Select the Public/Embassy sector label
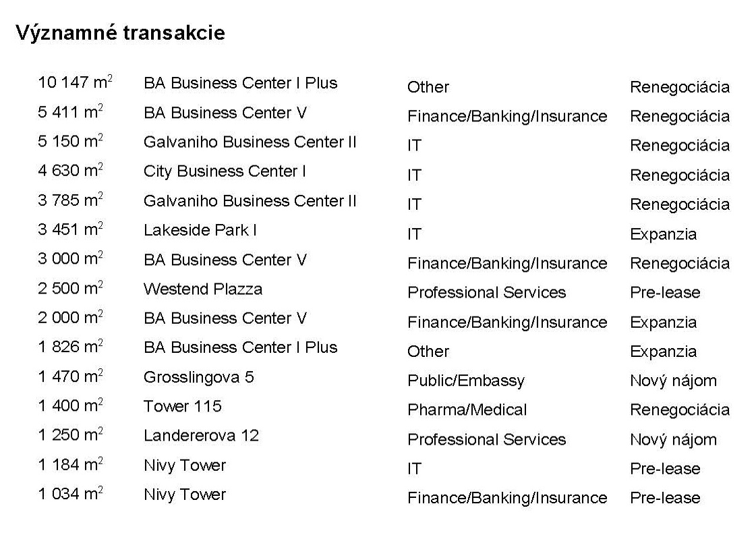 [x=466, y=381]
